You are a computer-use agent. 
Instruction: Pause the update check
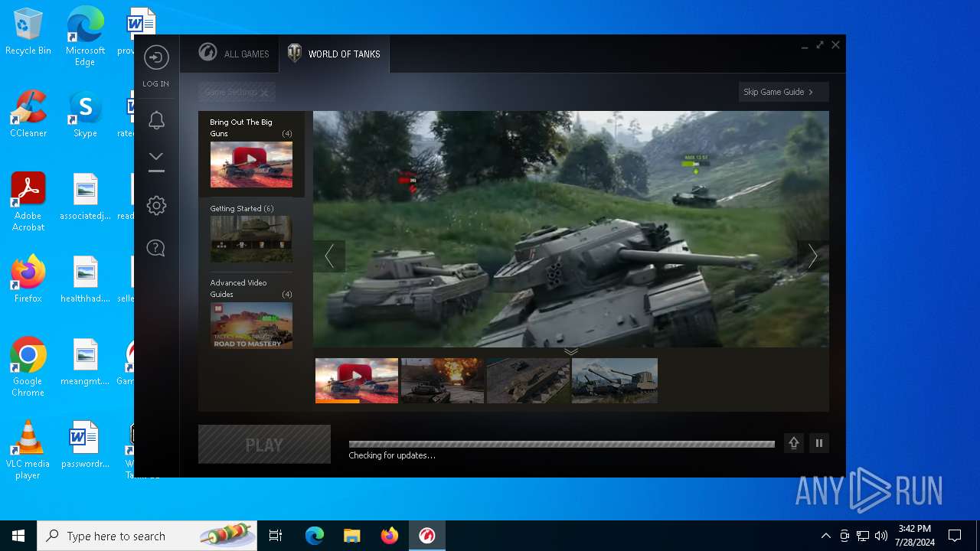click(x=819, y=443)
